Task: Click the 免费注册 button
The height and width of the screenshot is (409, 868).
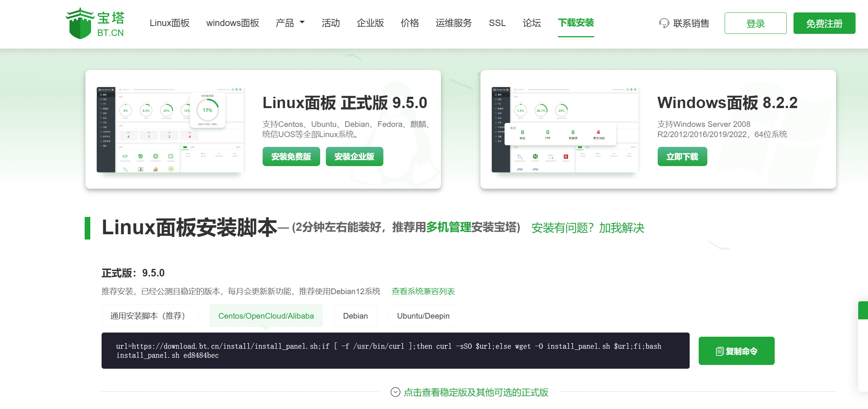Action: click(824, 23)
